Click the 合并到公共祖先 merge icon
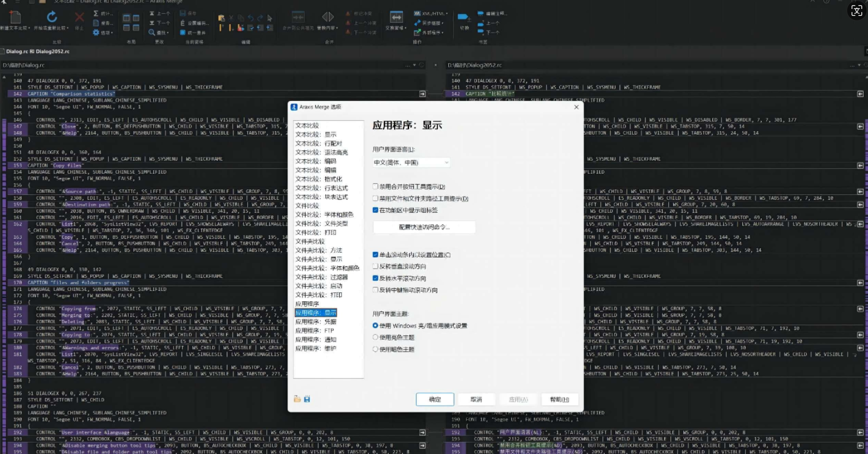Viewport: 868px width, 454px height. click(298, 17)
